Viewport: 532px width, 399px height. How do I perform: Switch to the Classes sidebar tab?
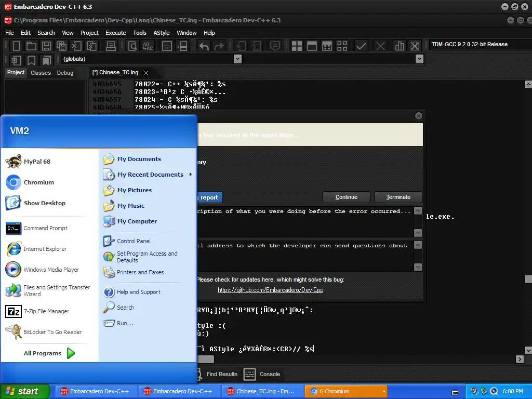click(41, 73)
